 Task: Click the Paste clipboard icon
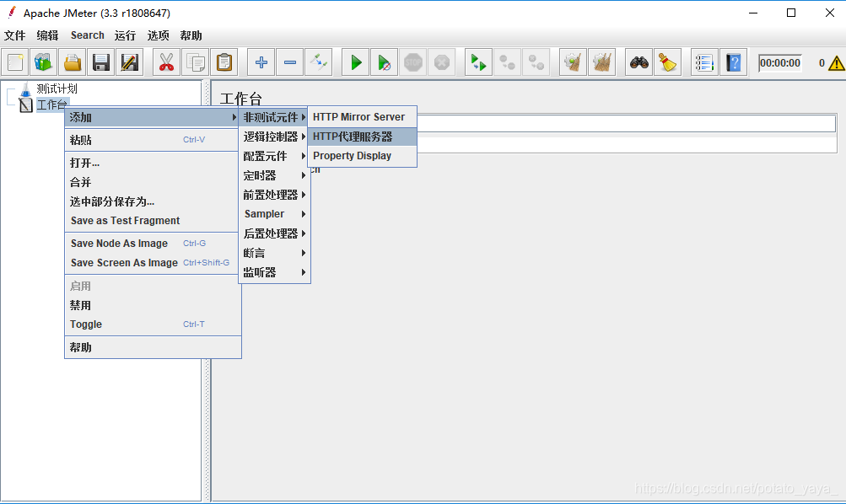[224, 62]
